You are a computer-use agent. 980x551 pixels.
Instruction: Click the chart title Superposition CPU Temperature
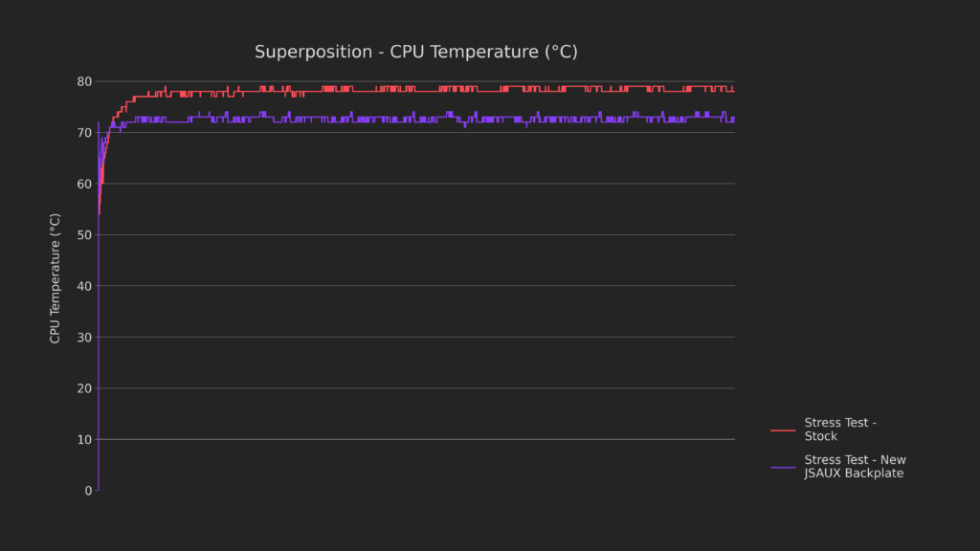[415, 52]
